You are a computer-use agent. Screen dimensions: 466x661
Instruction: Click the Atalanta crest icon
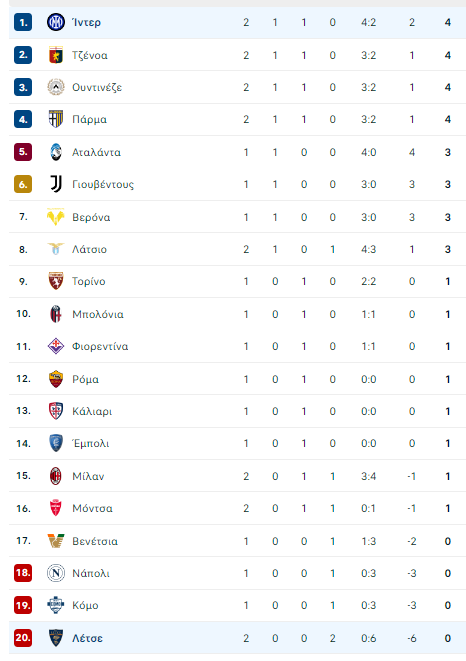pyautogui.click(x=56, y=152)
